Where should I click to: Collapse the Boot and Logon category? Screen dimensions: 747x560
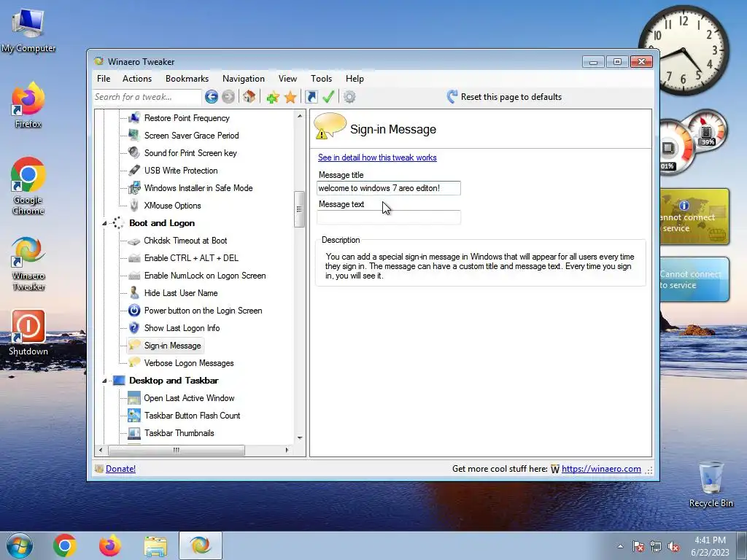(104, 223)
